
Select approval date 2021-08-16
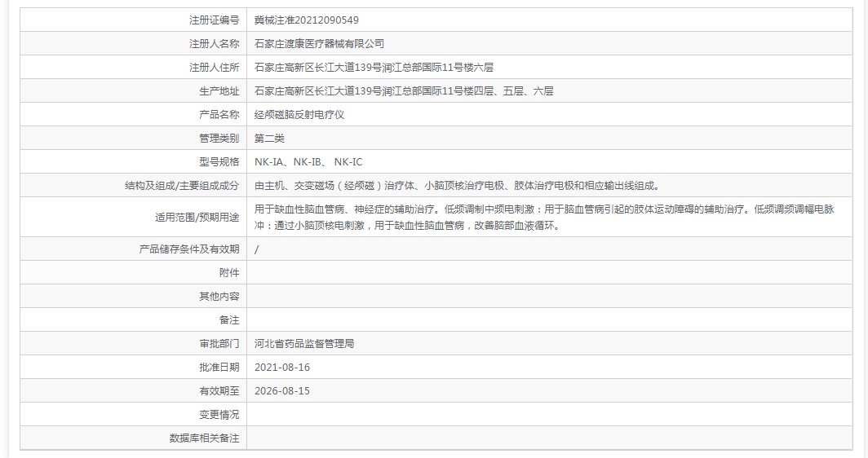pyautogui.click(x=282, y=368)
